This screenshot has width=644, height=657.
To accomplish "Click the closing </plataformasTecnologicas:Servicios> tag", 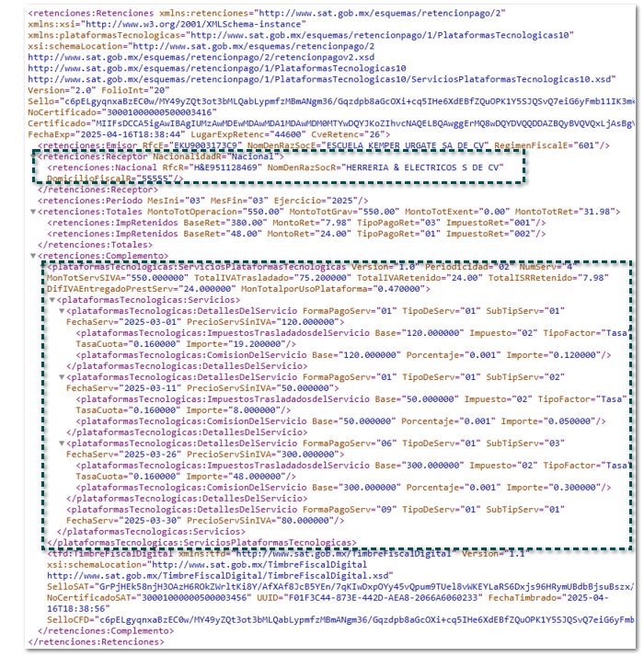I will pyautogui.click(x=151, y=531).
